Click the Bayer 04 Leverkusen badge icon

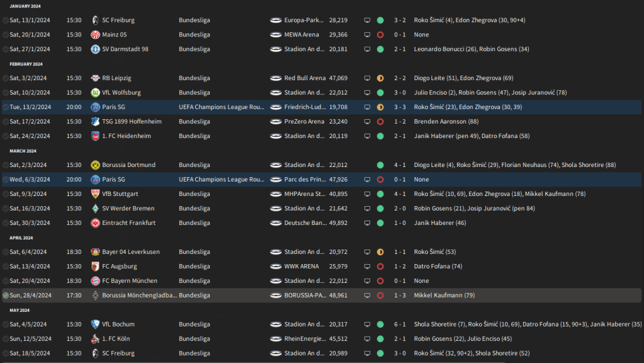(x=95, y=252)
